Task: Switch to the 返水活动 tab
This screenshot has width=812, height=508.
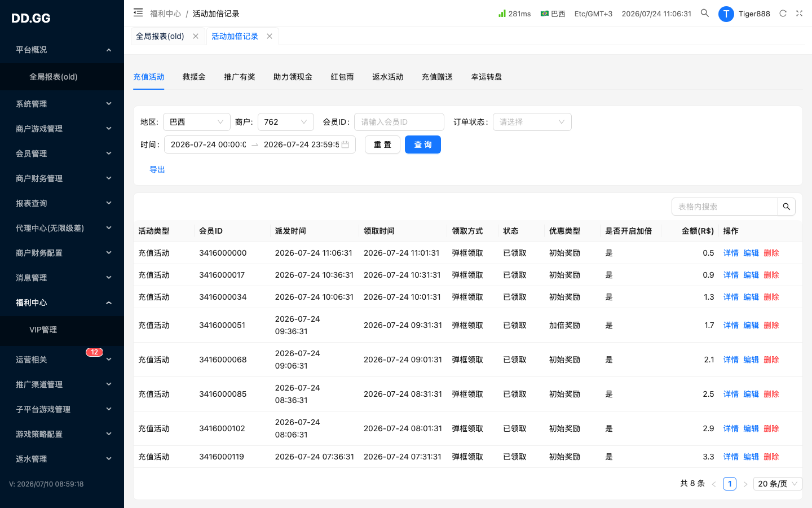Action: pos(388,77)
